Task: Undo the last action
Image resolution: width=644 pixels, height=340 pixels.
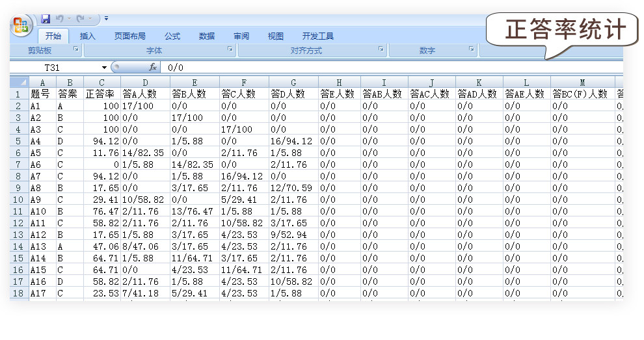Action: pos(60,18)
